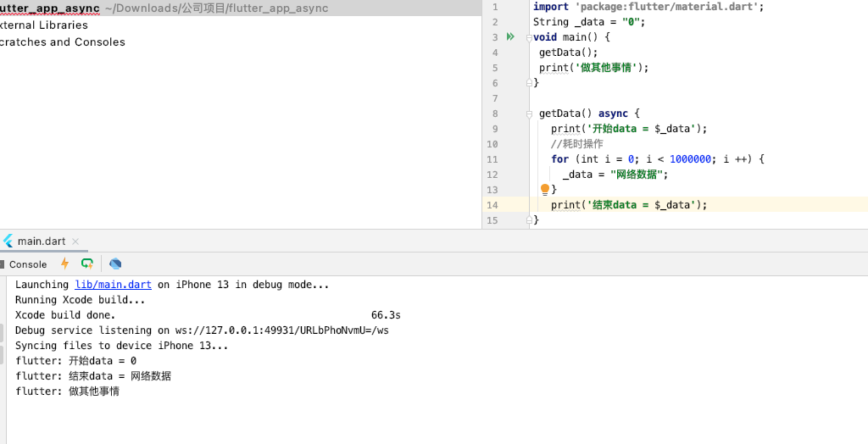
Task: Click console line 'Running Xcode build...'
Action: pos(80,300)
